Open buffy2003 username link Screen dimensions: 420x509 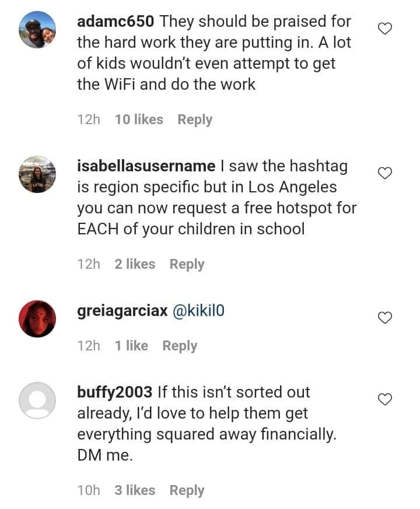114,392
